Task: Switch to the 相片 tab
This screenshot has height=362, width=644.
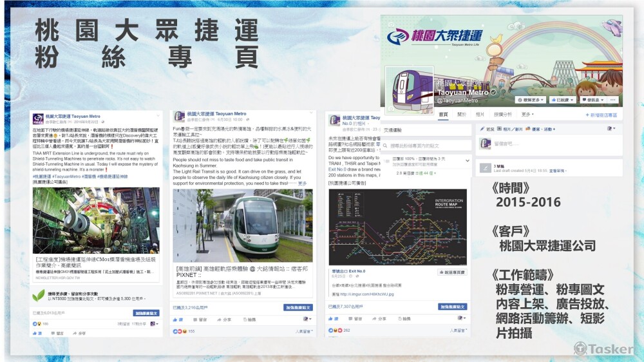Action: click(480, 115)
